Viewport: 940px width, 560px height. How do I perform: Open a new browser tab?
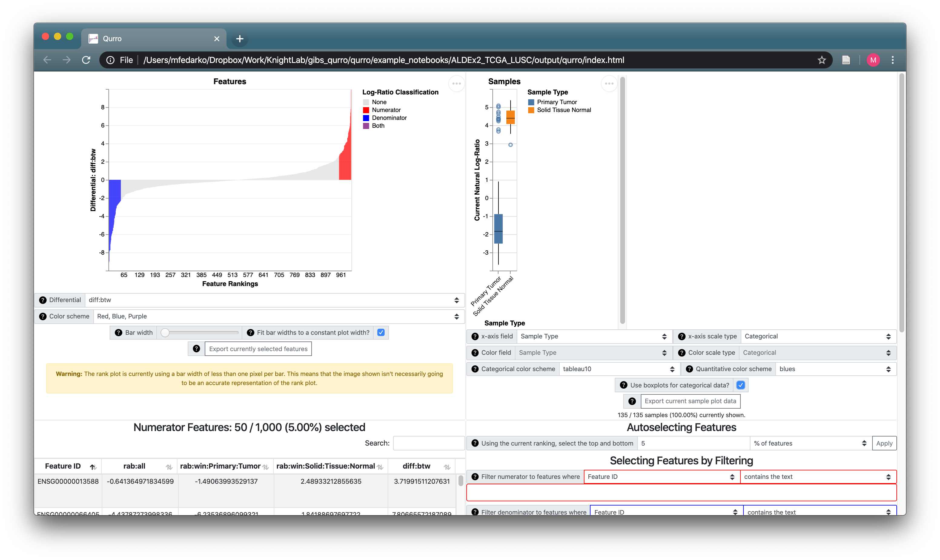240,38
